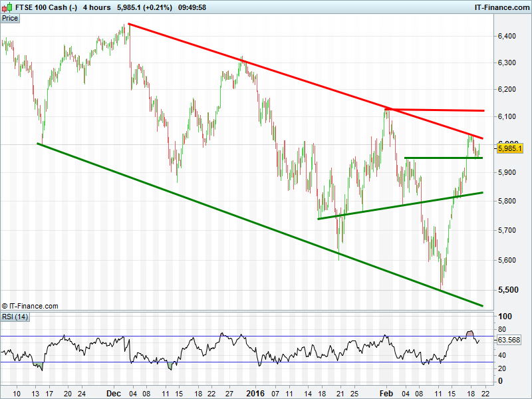Image resolution: width=532 pixels, height=399 pixels.
Task: Click the © IT-Finance.com watermark
Action: 30,306
